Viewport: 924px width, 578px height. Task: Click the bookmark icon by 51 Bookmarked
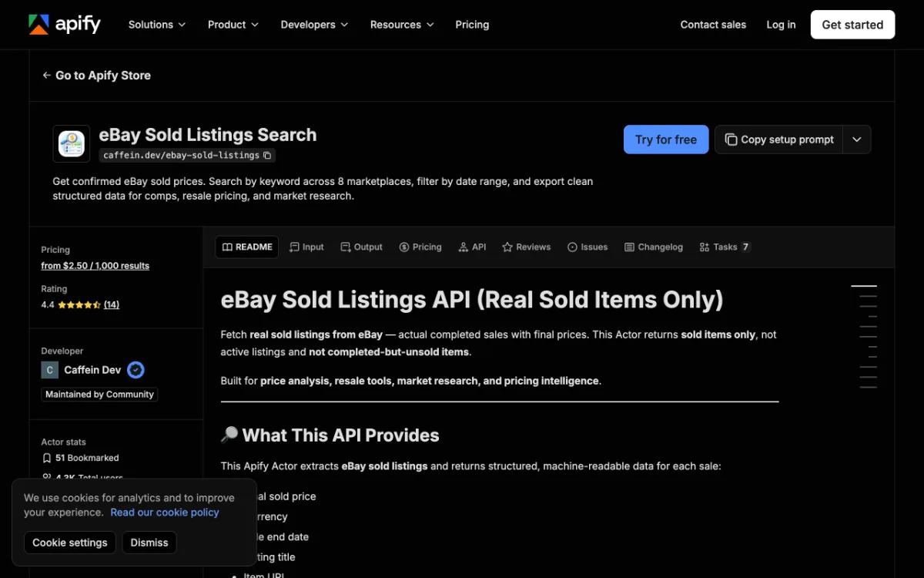pyautogui.click(x=47, y=458)
